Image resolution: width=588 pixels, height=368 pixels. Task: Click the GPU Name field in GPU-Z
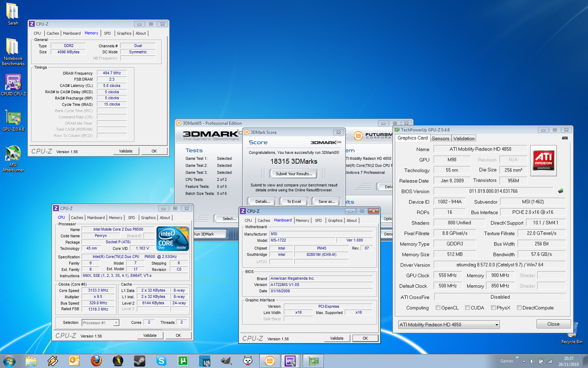click(x=480, y=149)
